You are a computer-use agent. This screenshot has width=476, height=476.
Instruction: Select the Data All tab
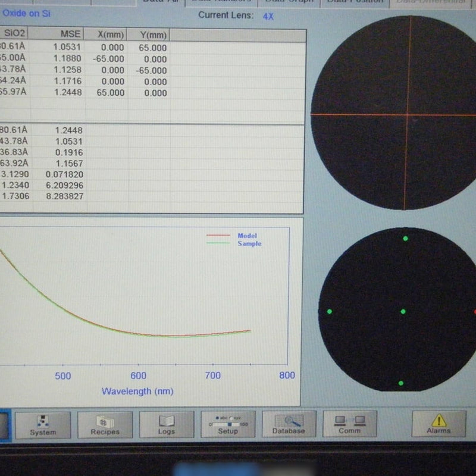pyautogui.click(x=161, y=2)
